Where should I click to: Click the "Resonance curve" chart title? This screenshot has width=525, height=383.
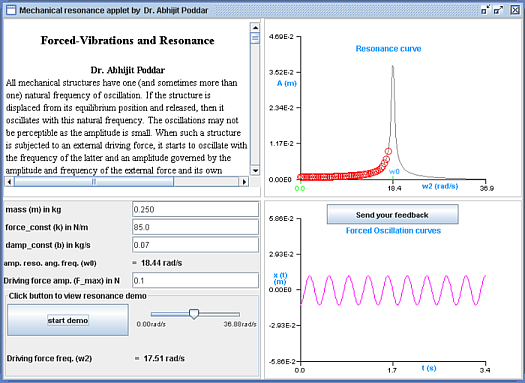tap(388, 49)
